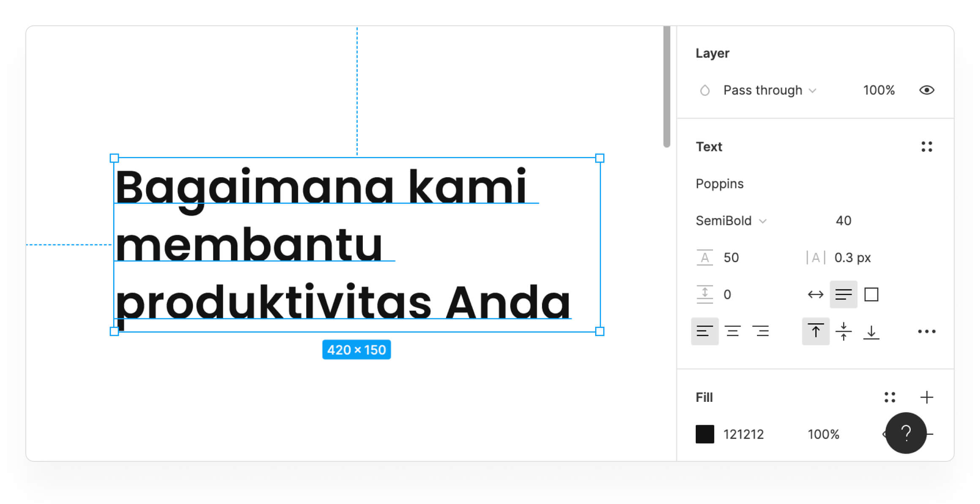This screenshot has width=980, height=504.
Task: Align text to vertical middle
Action: (843, 331)
